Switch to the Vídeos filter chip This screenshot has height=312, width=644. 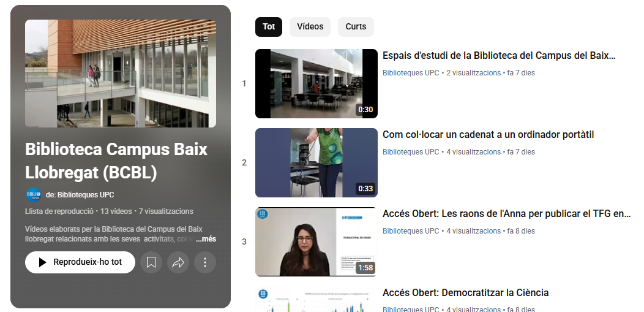310,27
